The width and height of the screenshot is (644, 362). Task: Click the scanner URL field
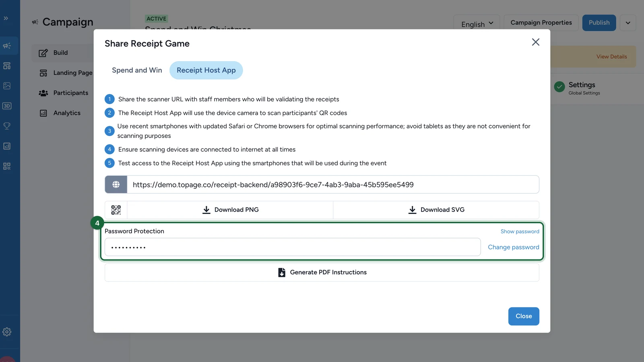click(333, 185)
